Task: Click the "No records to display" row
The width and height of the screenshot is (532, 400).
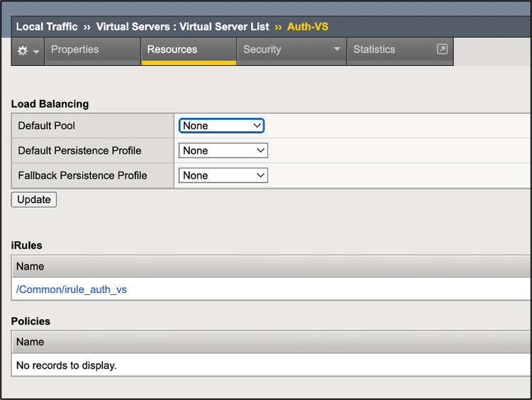Action: click(67, 366)
